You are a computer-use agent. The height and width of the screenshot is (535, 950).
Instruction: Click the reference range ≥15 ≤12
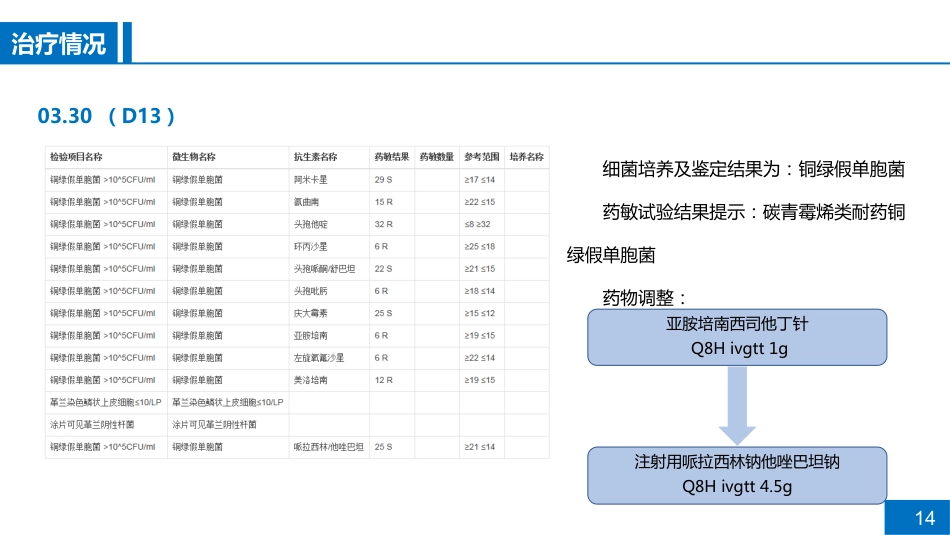pos(480,313)
